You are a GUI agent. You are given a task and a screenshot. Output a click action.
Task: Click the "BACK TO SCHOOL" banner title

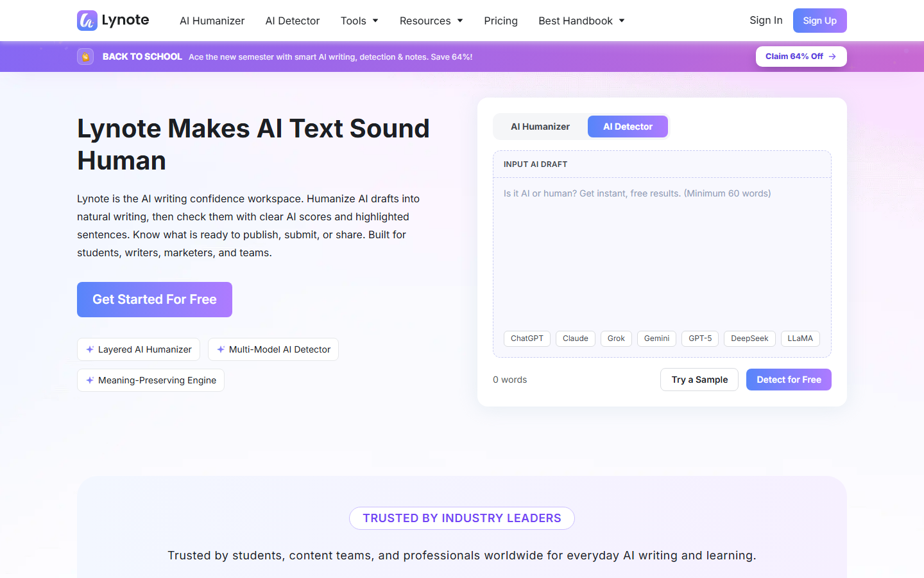(x=142, y=57)
